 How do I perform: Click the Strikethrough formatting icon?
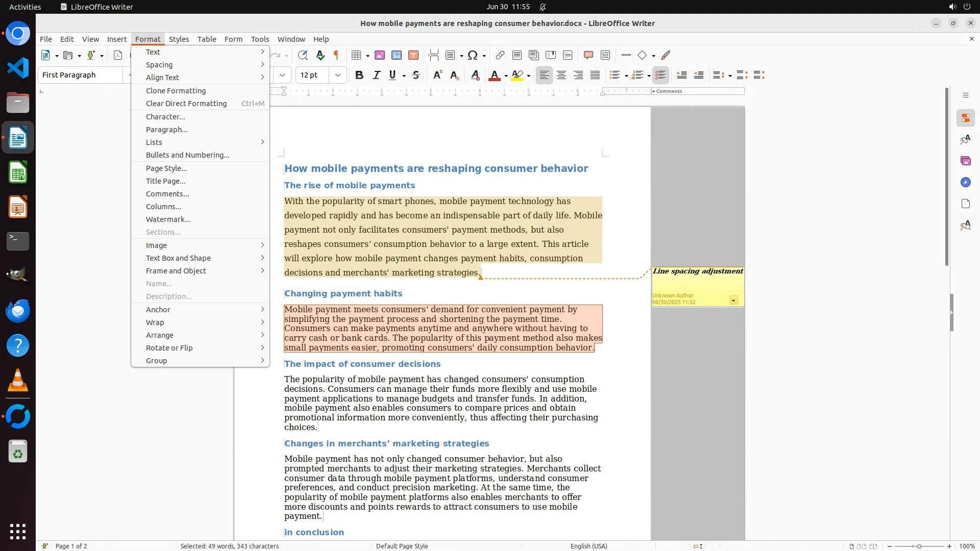416,75
